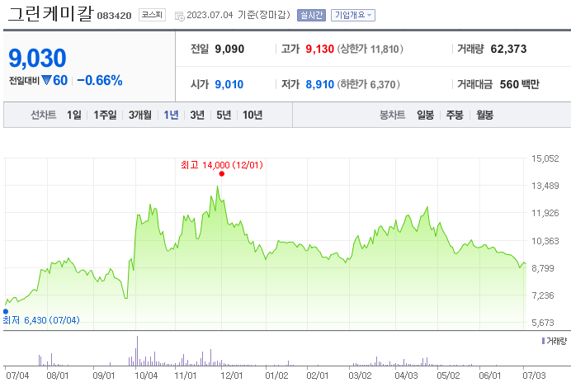The height and width of the screenshot is (392, 571).
Task: Open the 기업개요 dropdown
Action: coord(353,16)
